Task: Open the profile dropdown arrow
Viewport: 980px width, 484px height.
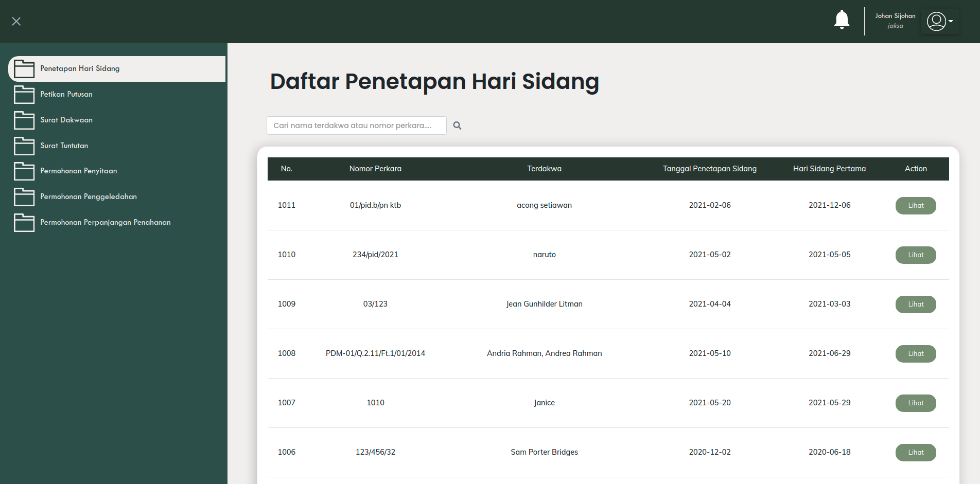Action: 951,23
